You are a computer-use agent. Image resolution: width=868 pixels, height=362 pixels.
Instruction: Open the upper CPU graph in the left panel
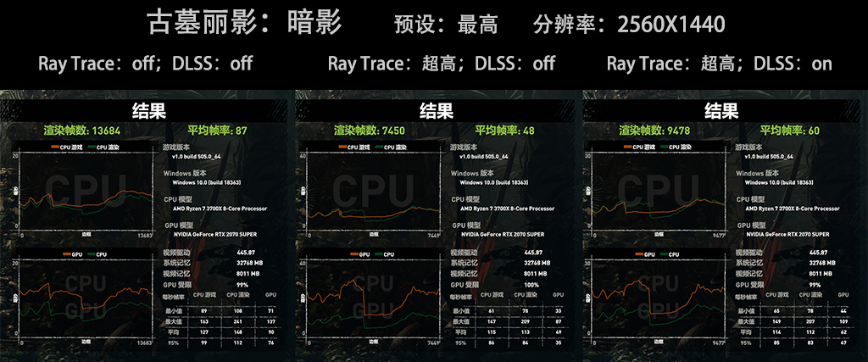click(x=86, y=192)
